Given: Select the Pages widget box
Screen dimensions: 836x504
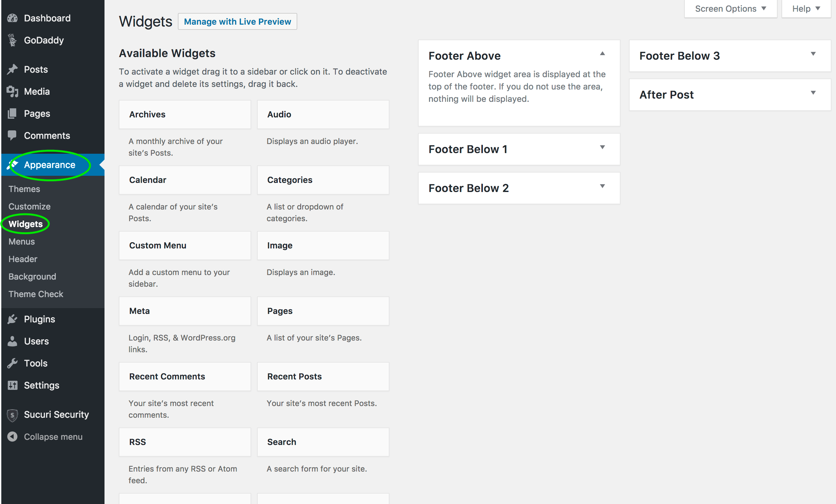Looking at the screenshot, I should (323, 311).
